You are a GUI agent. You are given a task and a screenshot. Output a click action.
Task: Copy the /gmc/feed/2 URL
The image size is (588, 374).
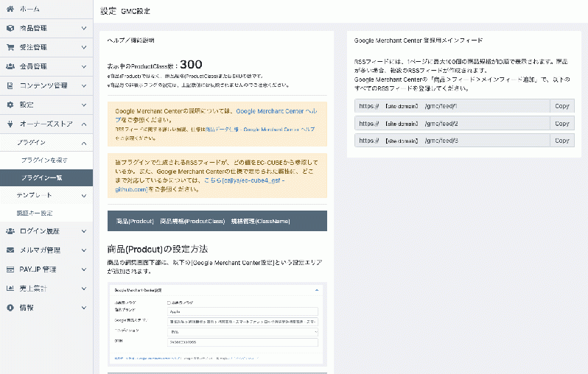(x=561, y=123)
